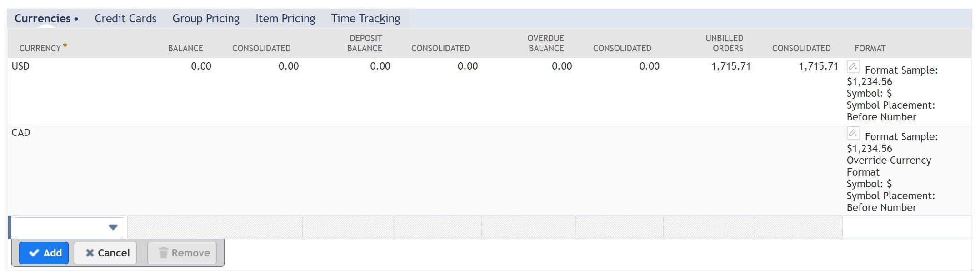The height and width of the screenshot is (276, 980).
Task: Click the X icon inside the Cancel button
Action: click(x=90, y=253)
